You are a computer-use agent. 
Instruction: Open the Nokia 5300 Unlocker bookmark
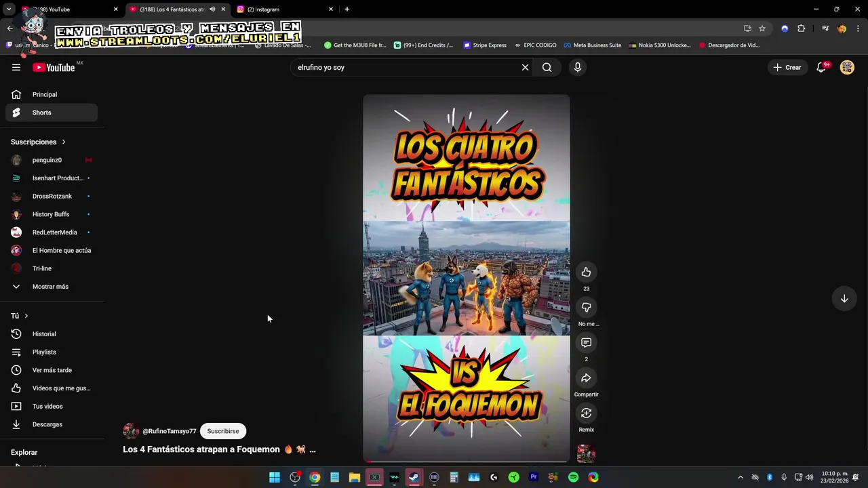(660, 45)
